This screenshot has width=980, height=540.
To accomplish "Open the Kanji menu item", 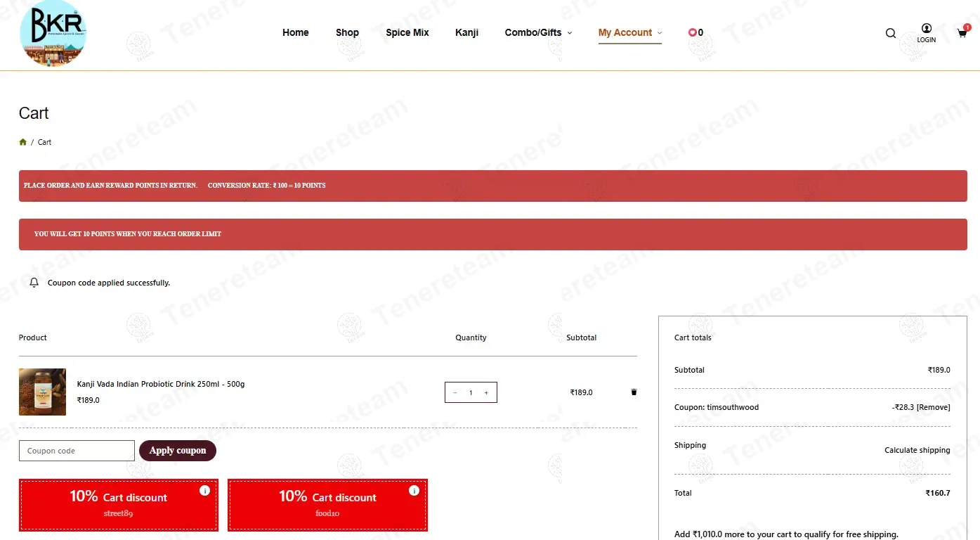I will 466,32.
